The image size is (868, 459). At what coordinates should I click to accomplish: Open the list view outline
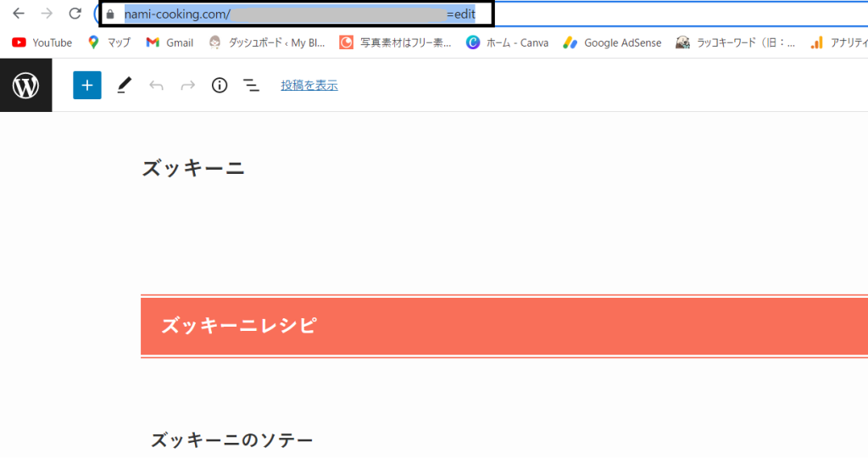click(252, 85)
